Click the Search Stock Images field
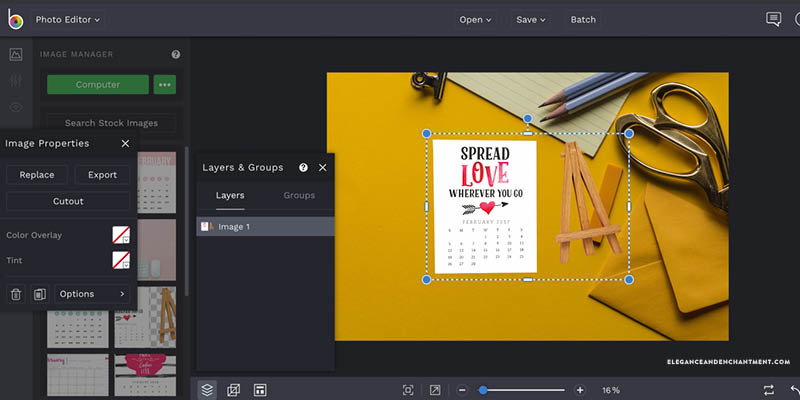The image size is (800, 400). pyautogui.click(x=111, y=123)
